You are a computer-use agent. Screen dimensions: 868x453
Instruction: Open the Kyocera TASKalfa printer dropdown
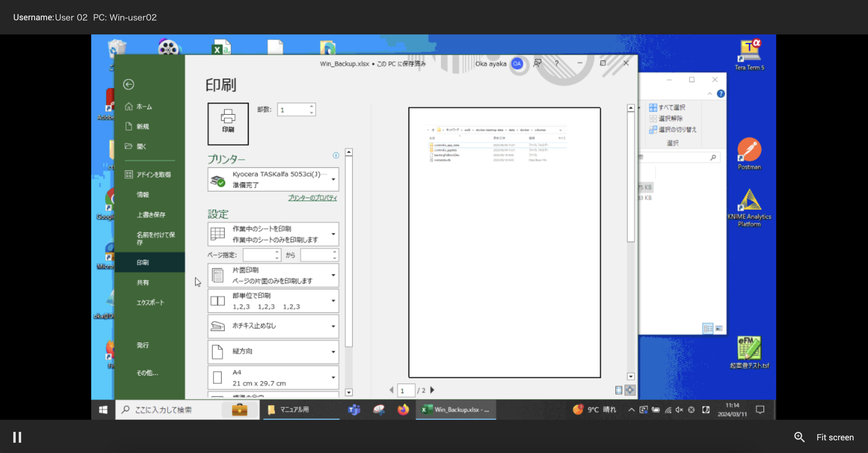click(273, 179)
